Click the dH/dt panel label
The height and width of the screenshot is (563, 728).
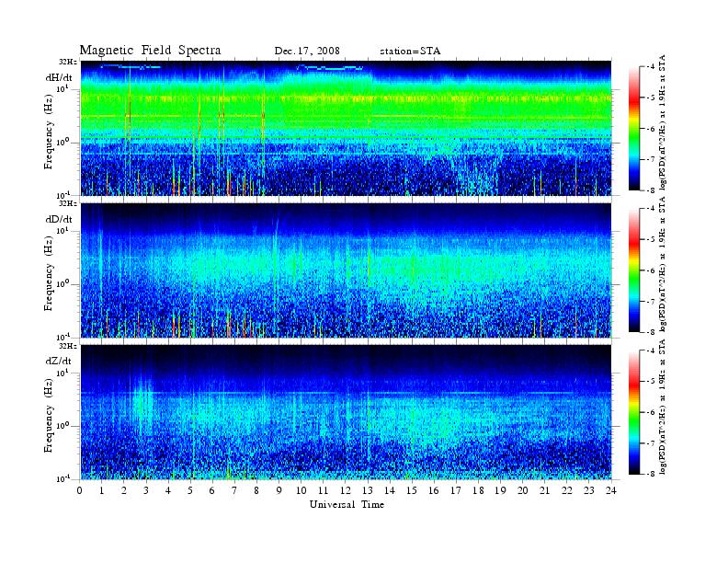click(x=59, y=77)
